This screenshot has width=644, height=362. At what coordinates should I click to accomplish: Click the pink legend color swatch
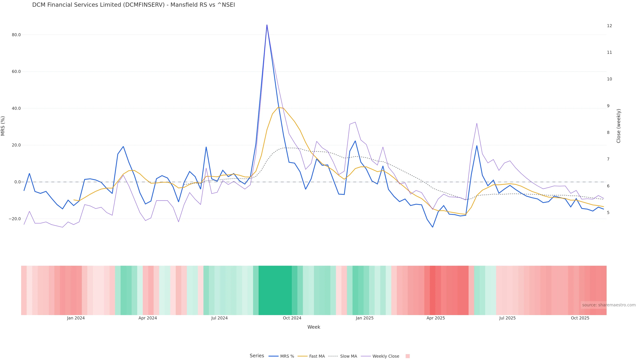click(408, 356)
